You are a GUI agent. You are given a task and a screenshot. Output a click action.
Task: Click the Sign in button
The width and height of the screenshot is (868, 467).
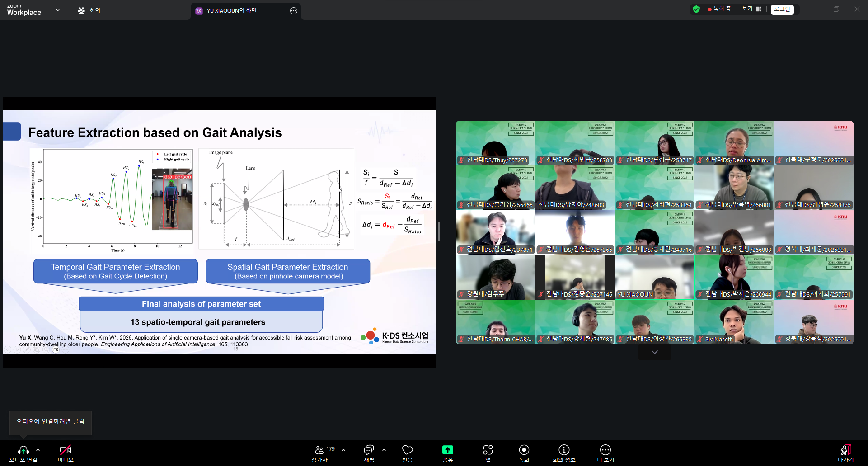pos(782,9)
